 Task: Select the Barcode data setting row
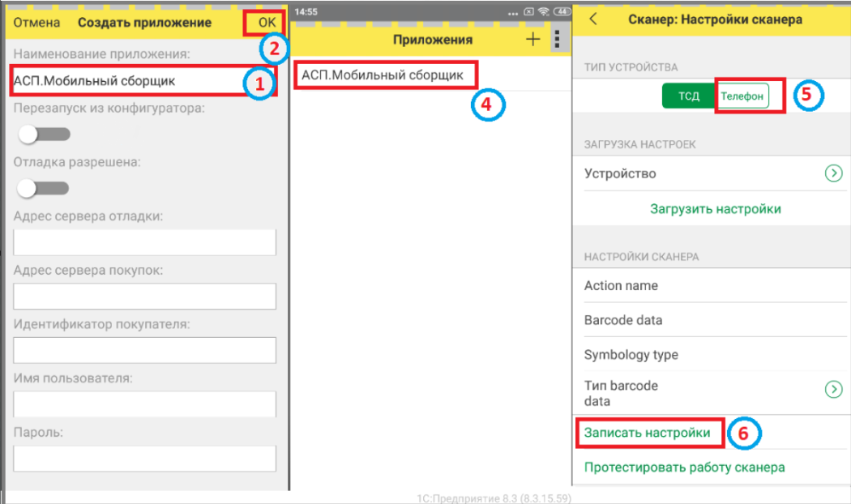pos(712,320)
